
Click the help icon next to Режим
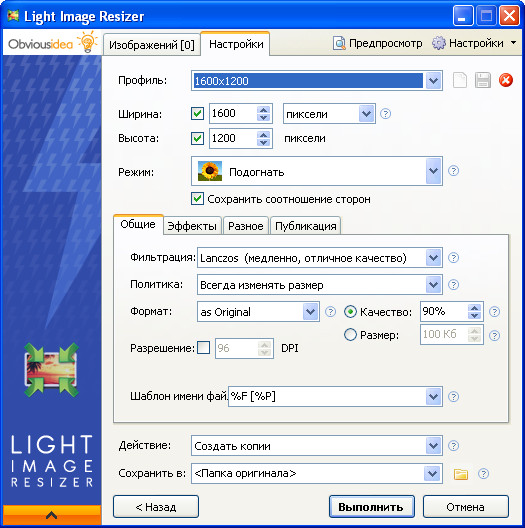tap(453, 171)
